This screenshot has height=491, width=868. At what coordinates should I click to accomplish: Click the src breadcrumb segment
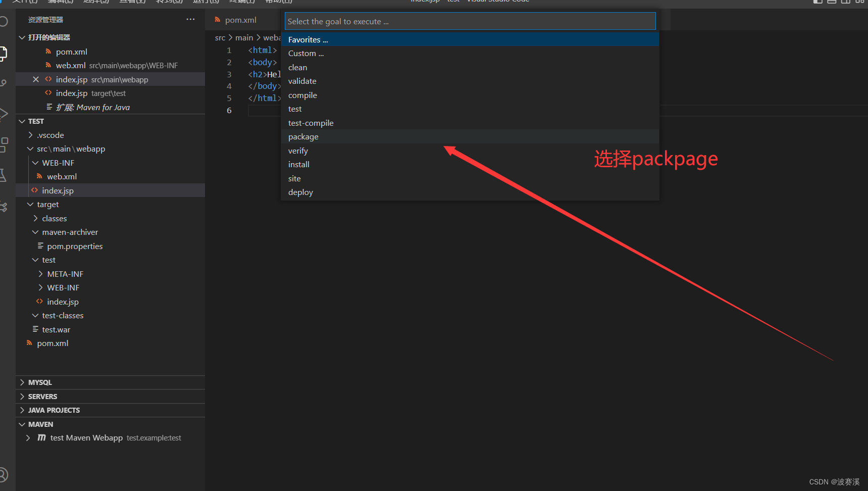220,37
